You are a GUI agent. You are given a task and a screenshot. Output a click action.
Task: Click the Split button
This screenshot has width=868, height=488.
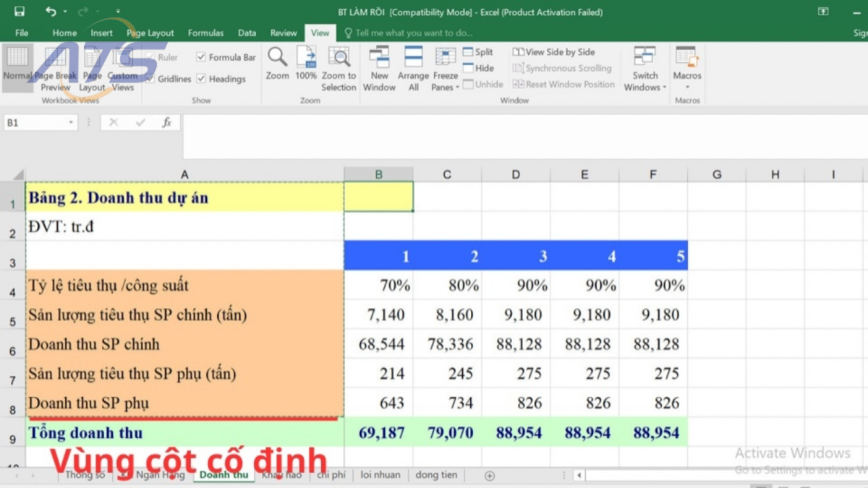(x=477, y=51)
